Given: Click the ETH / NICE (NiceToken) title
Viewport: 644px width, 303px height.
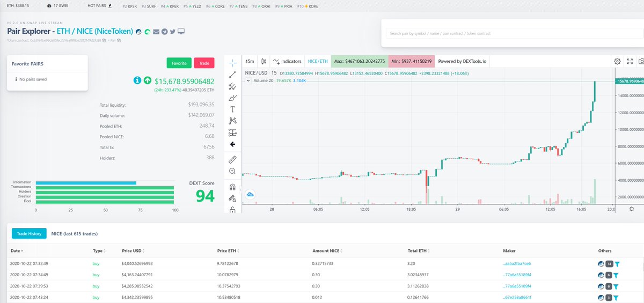Looking at the screenshot, I should coord(94,31).
